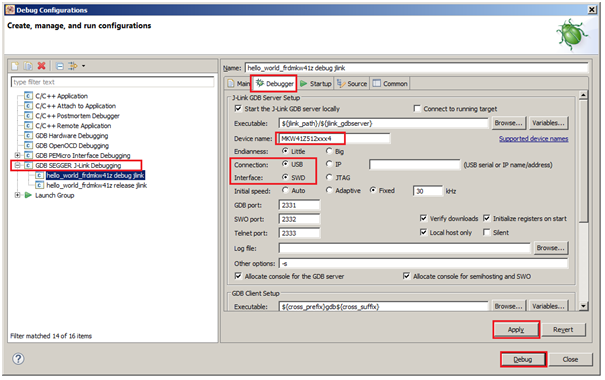Click Variables next to GDB server Executable
The width and height of the screenshot is (605, 380).
[x=548, y=123]
